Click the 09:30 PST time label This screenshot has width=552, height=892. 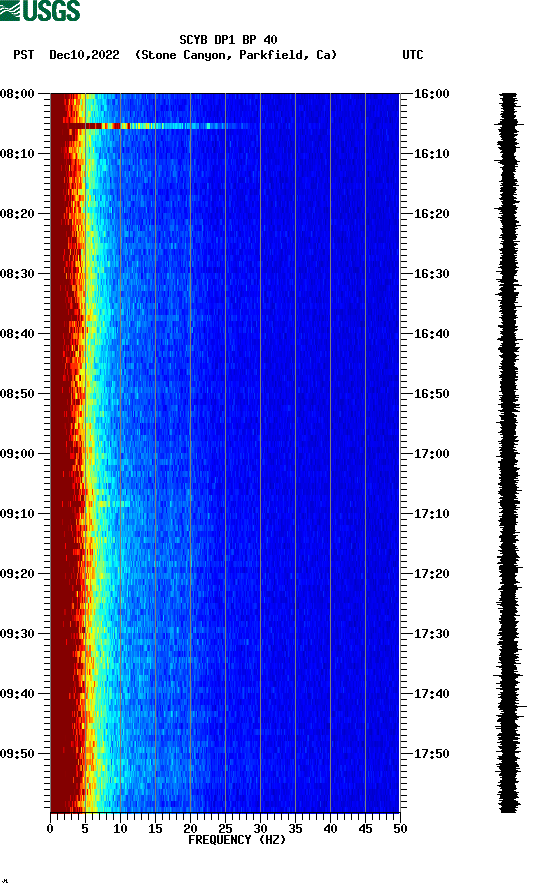[x=17, y=634]
